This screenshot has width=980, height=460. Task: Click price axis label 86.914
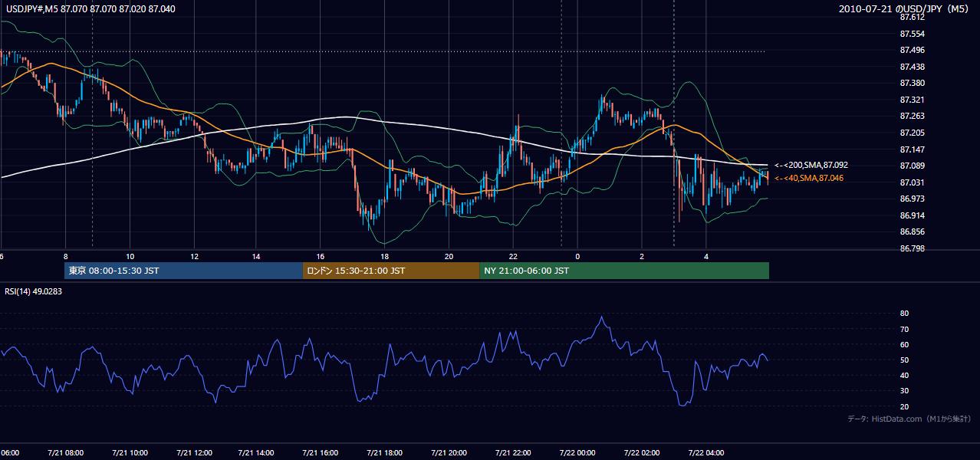point(912,215)
